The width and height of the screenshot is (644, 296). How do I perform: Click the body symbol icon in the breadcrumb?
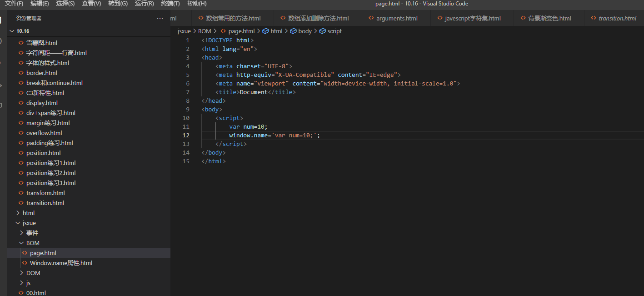tap(294, 31)
